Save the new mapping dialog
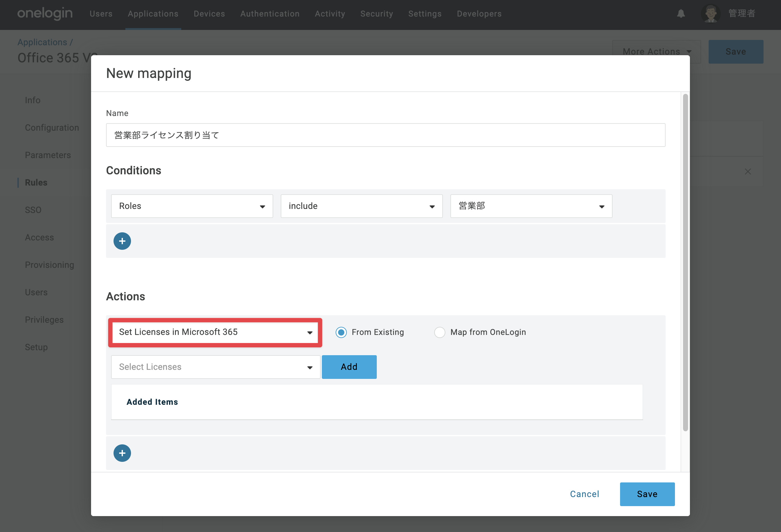 pyautogui.click(x=647, y=494)
